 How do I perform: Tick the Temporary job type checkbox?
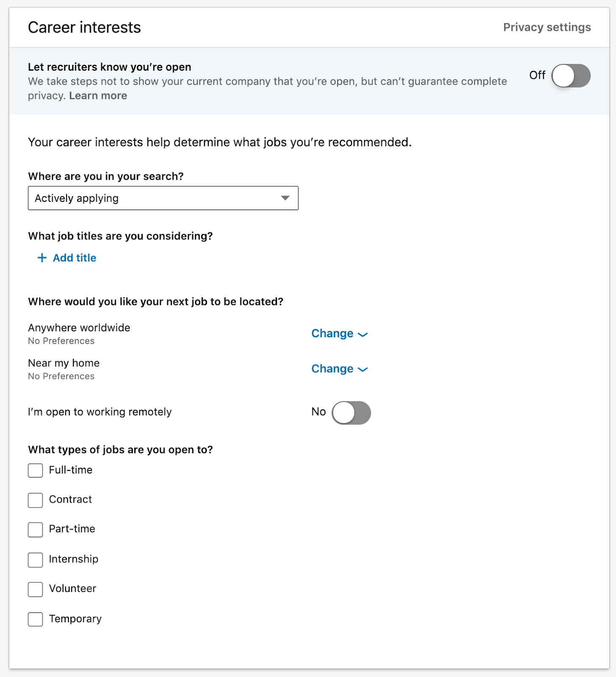click(x=36, y=619)
